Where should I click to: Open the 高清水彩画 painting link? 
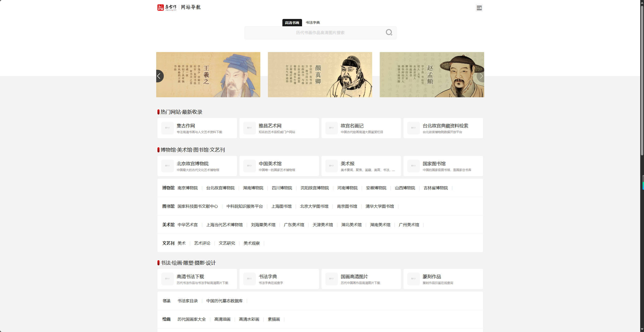coord(249,319)
